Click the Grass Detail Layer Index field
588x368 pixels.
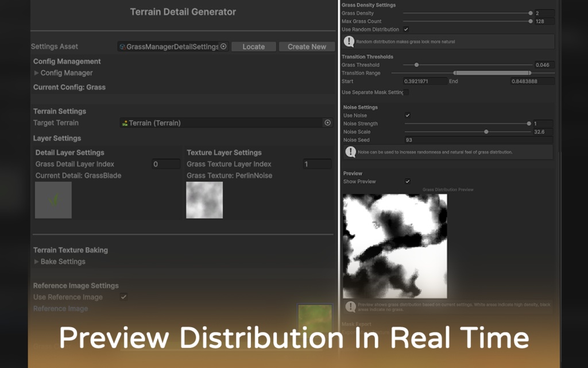(166, 164)
